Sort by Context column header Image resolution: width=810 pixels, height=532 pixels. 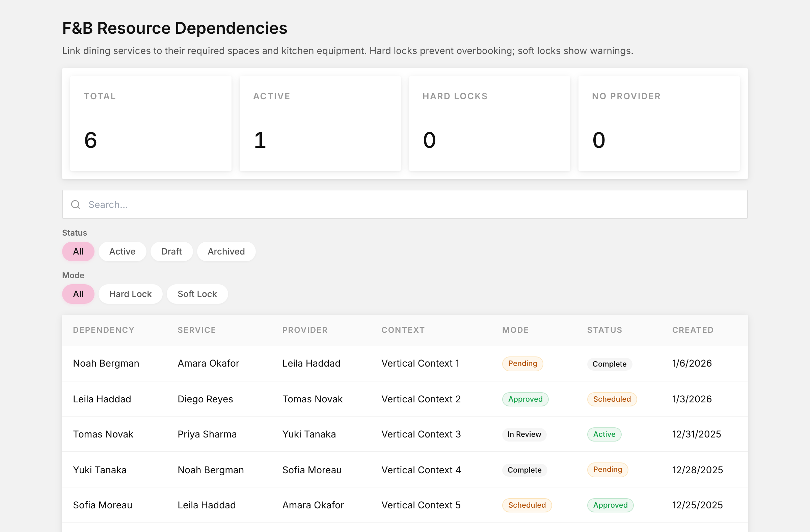click(403, 330)
